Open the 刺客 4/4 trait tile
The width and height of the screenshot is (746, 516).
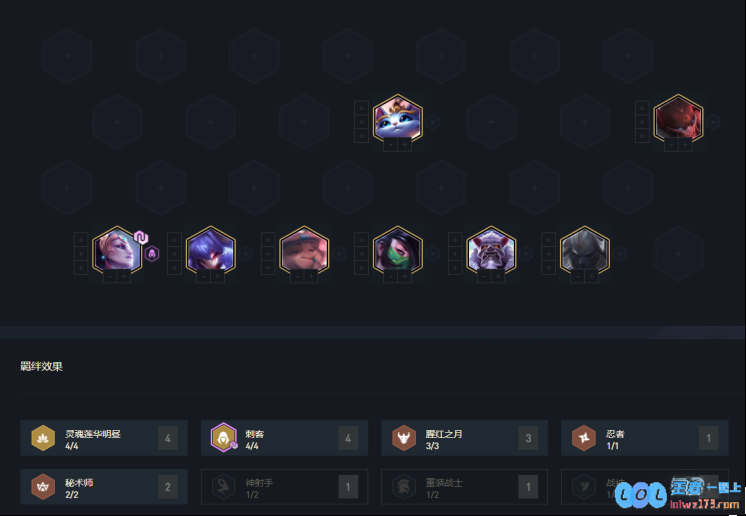[285, 438]
